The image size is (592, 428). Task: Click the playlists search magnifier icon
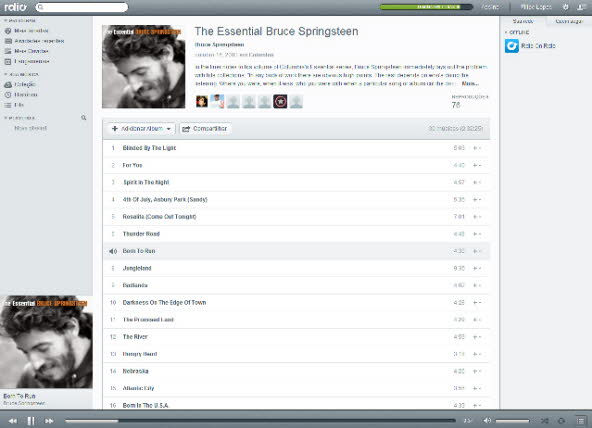click(83, 118)
